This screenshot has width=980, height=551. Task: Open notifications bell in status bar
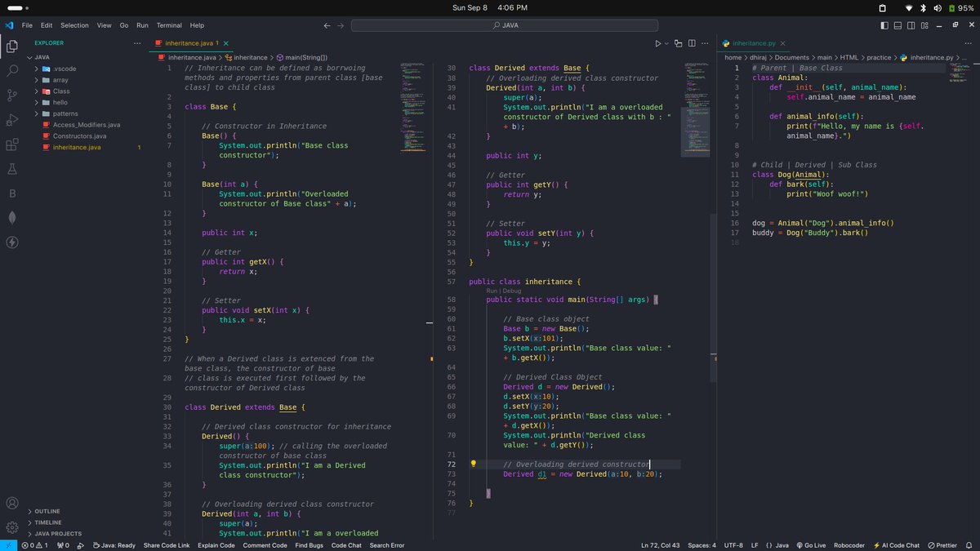[x=969, y=545]
